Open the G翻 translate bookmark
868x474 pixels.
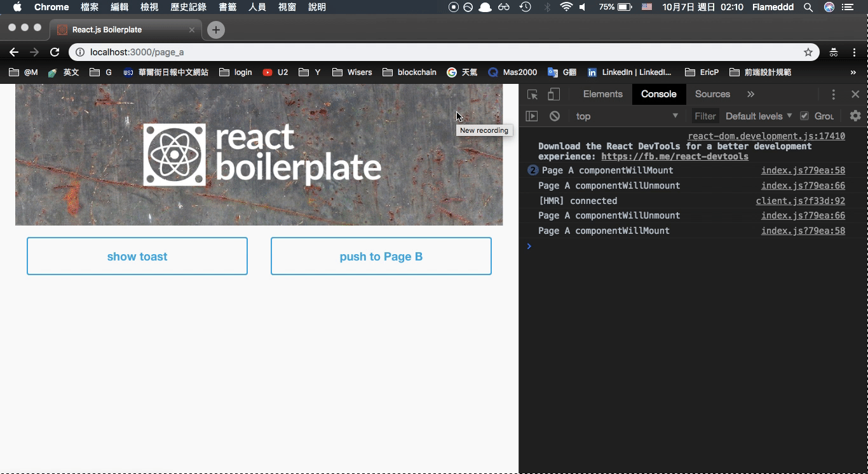(562, 72)
